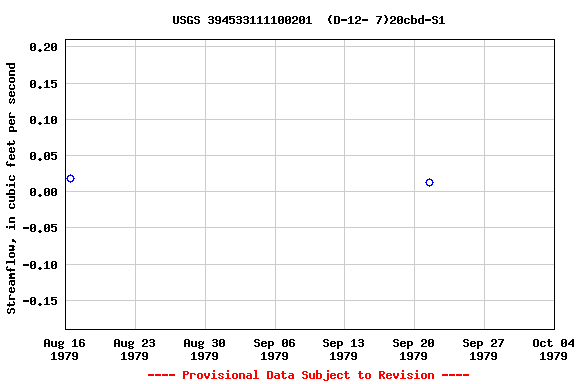Click the -0.05 y-axis value
The width and height of the screenshot is (576, 384).
tap(40, 228)
